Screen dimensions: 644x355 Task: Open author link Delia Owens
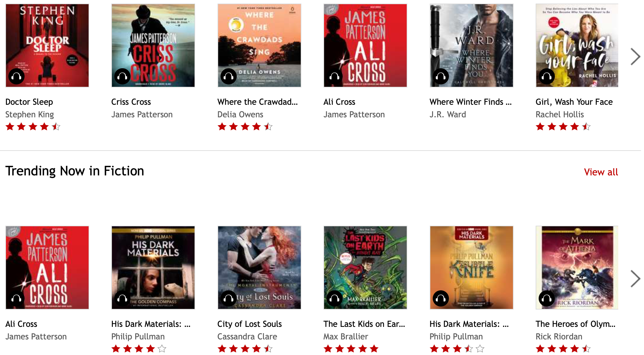click(x=240, y=114)
